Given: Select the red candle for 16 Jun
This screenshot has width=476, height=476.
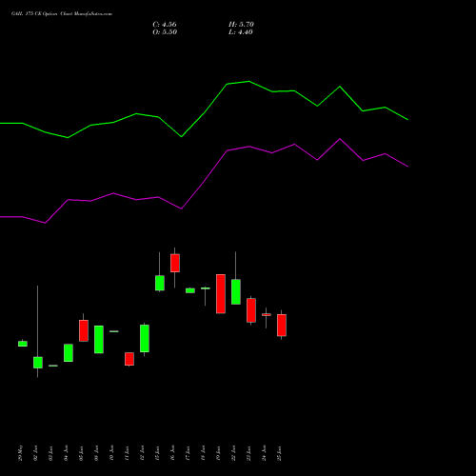Looking at the screenshot, I should click(x=175, y=263).
